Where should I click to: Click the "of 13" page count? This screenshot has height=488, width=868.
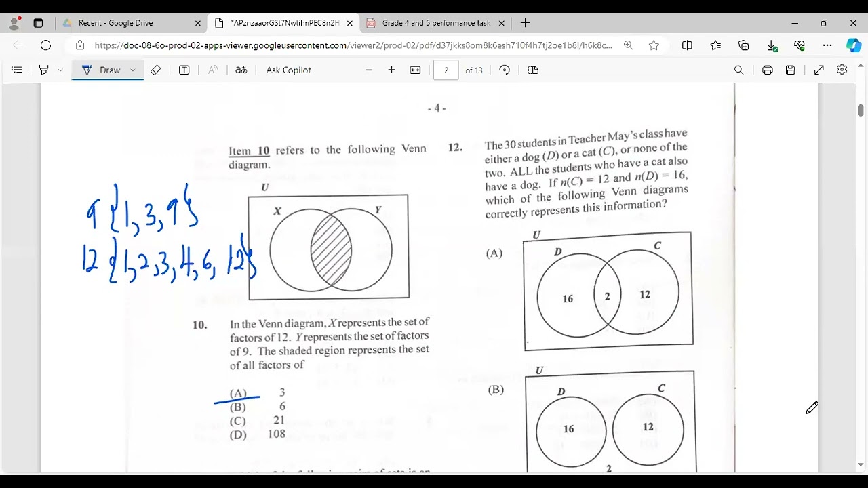[x=474, y=70]
